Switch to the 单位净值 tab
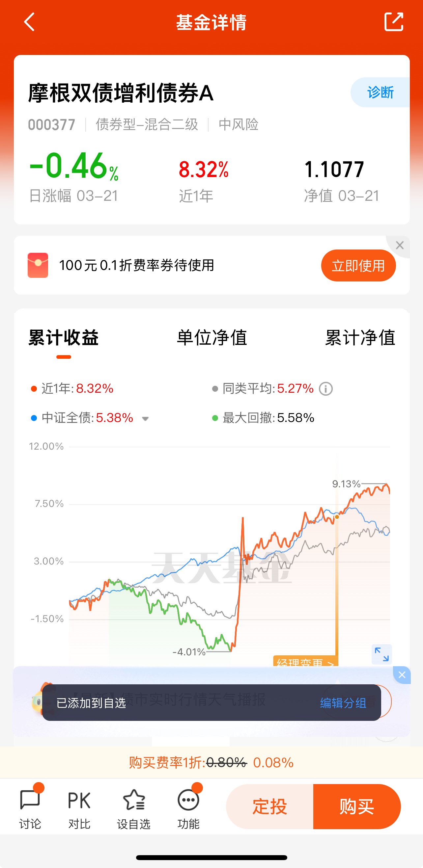 [x=212, y=337]
